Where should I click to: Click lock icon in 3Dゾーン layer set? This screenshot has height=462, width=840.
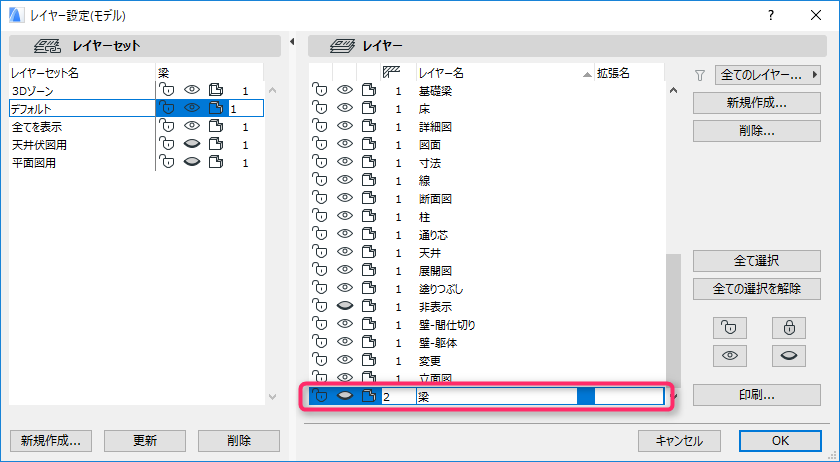[x=168, y=90]
